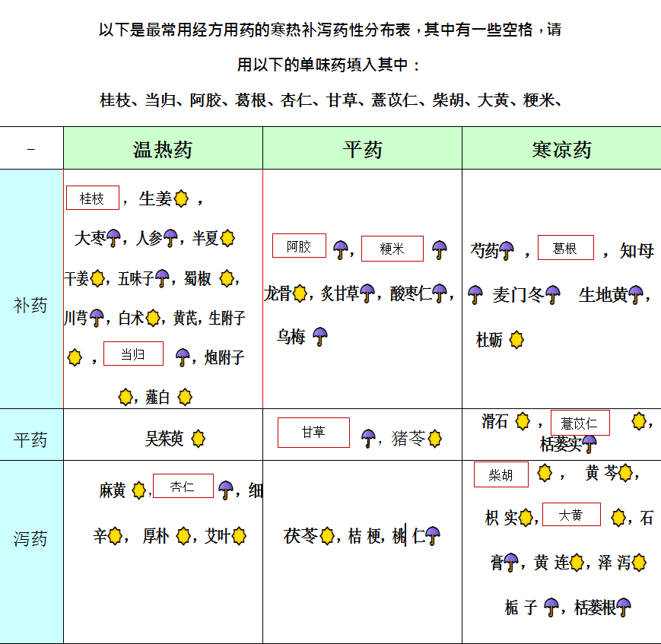661x644 pixels.
Task: Click the sun icon after 泽泻
Action: pos(639,563)
